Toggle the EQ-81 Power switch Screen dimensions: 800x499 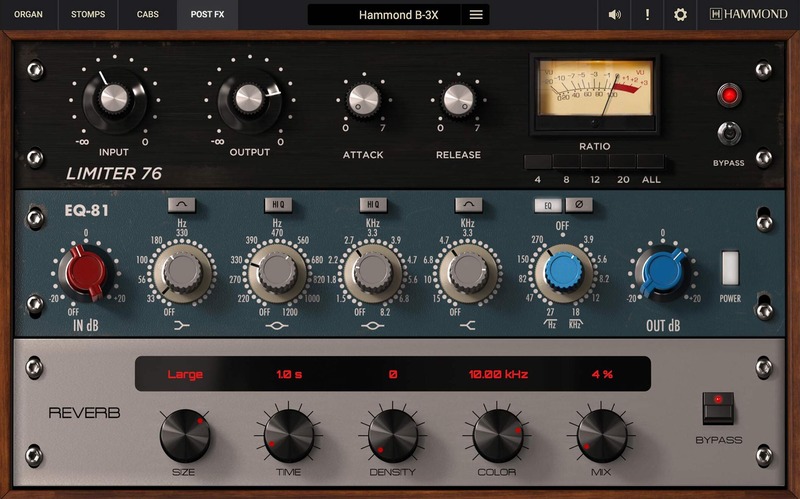point(729,267)
